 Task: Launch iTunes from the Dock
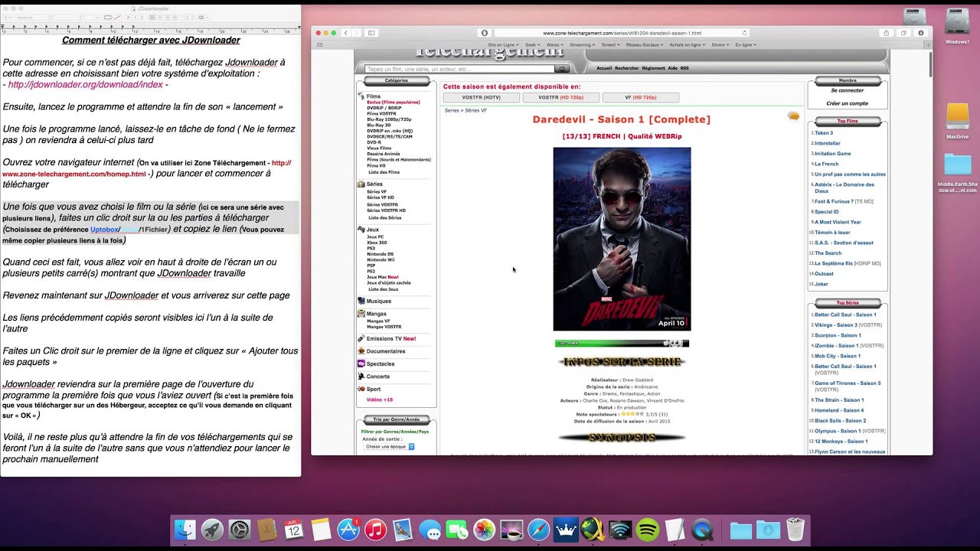(x=375, y=530)
